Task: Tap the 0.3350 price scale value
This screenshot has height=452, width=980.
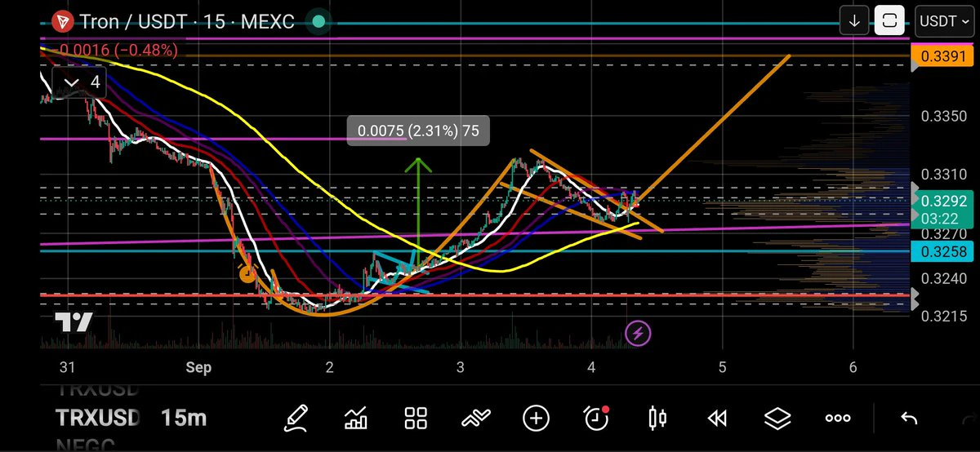Action: [944, 116]
